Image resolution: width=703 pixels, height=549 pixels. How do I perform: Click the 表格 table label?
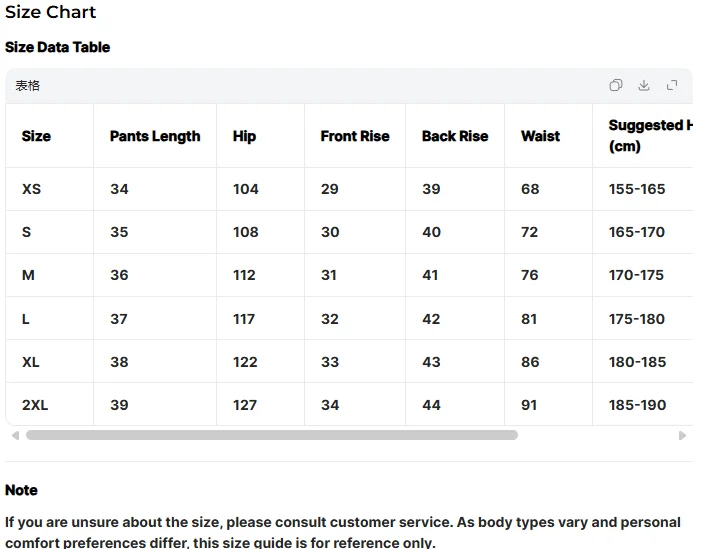coord(28,86)
